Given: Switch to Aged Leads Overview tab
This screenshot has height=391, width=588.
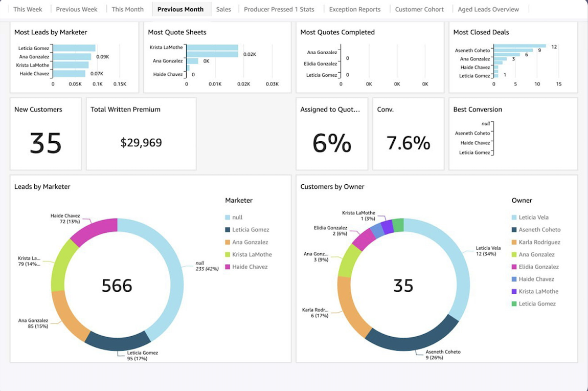Looking at the screenshot, I should point(488,9).
